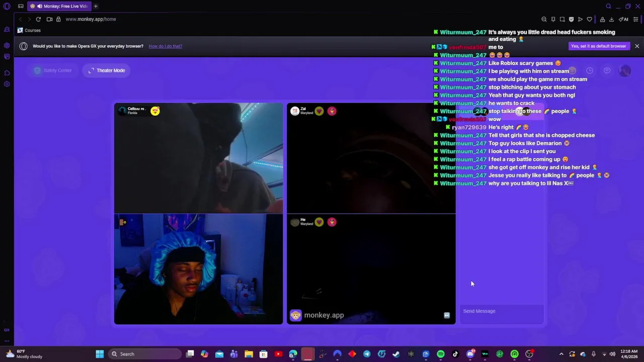Click the He video feed from Maryland
The height and width of the screenshot is (362, 644).
371,269
